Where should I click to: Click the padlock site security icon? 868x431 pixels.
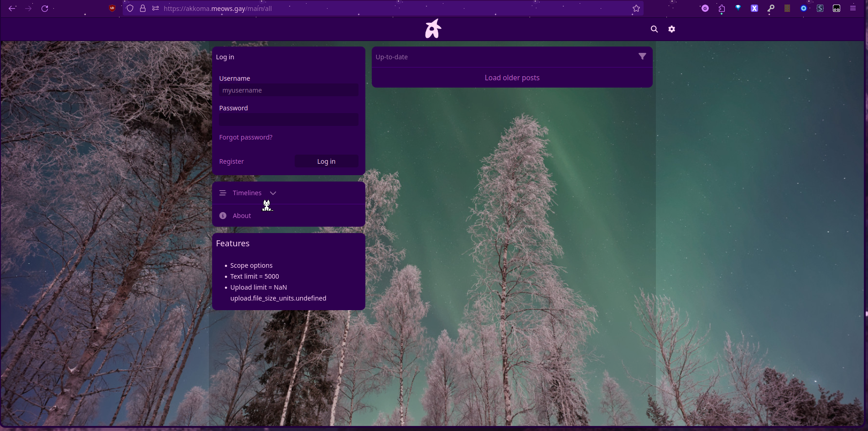tap(143, 8)
